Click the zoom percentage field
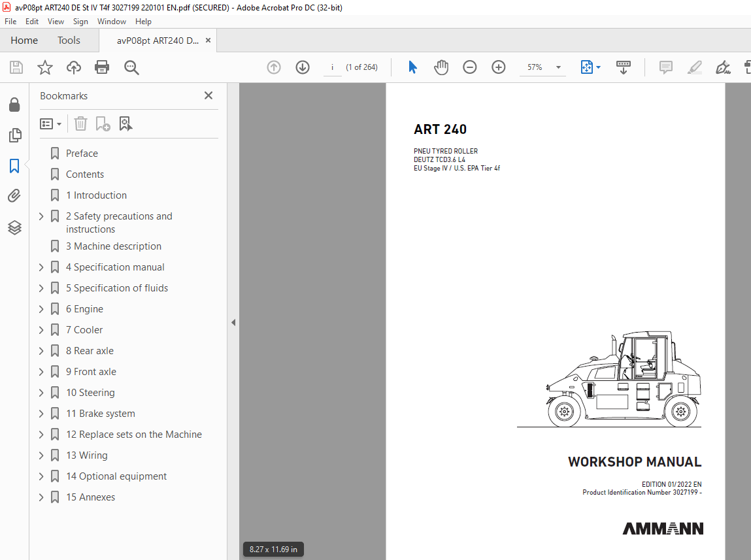The width and height of the screenshot is (751, 560). tap(535, 67)
